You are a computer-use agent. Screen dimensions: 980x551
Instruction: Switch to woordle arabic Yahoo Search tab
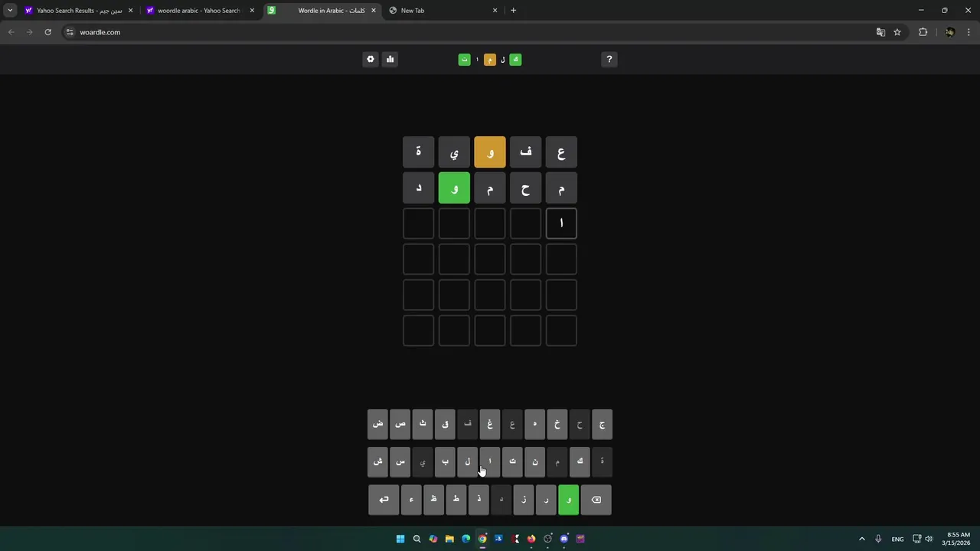198,11
